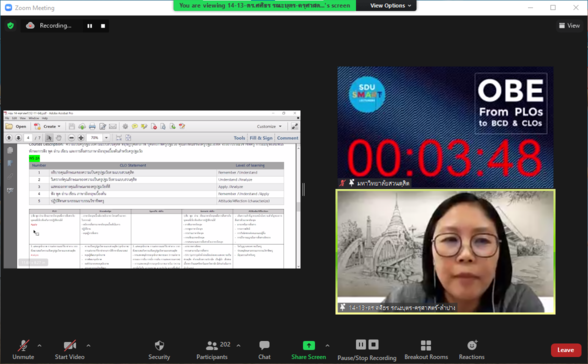Image resolution: width=588 pixels, height=364 pixels.
Task: Open bookmarks panel in Acrobat sidebar
Action: [x=10, y=163]
